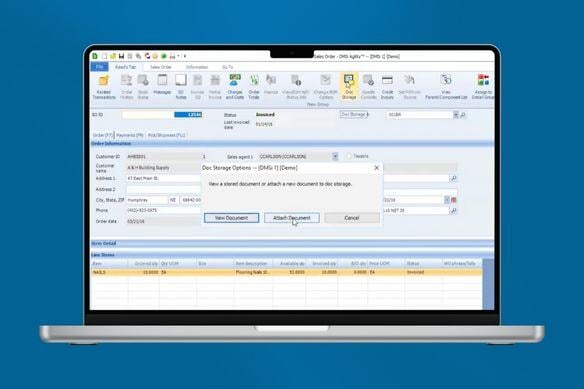This screenshot has height=389, width=584.
Task: Click the Attach Document button
Action: tap(292, 218)
